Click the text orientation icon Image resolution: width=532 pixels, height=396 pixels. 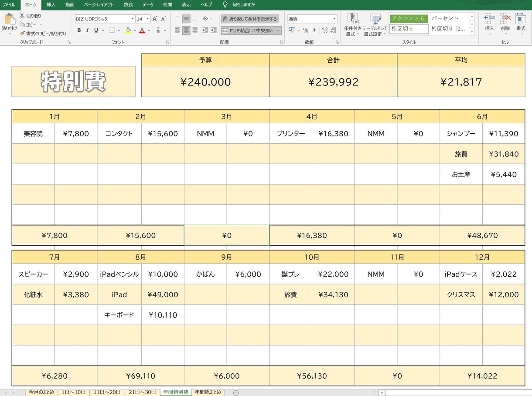tap(205, 19)
